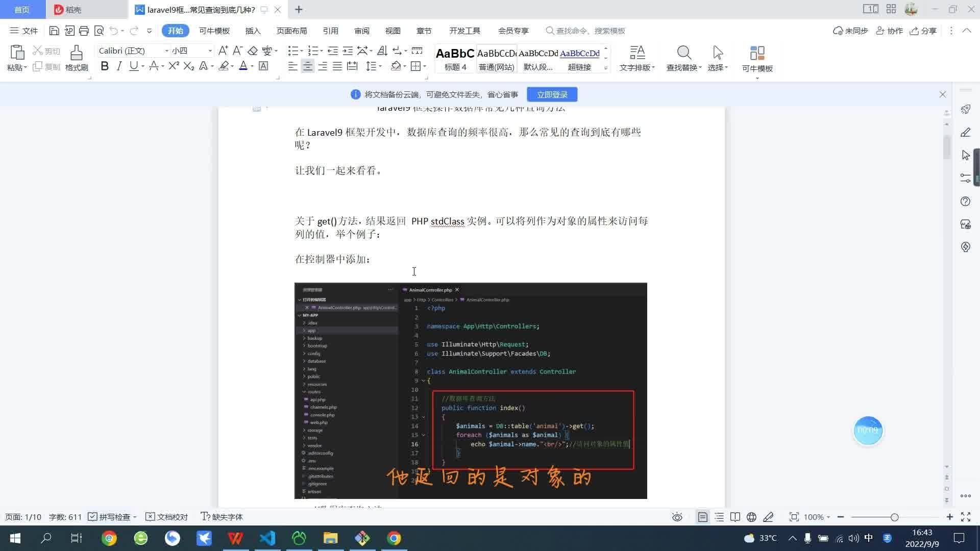
Task: Open the zoom level 100% dropdown
Action: [x=817, y=517]
